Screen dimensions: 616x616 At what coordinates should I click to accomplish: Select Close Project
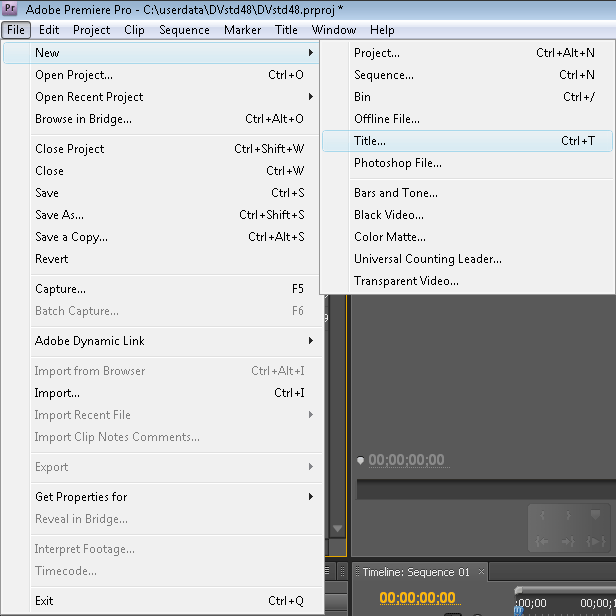pos(161,148)
